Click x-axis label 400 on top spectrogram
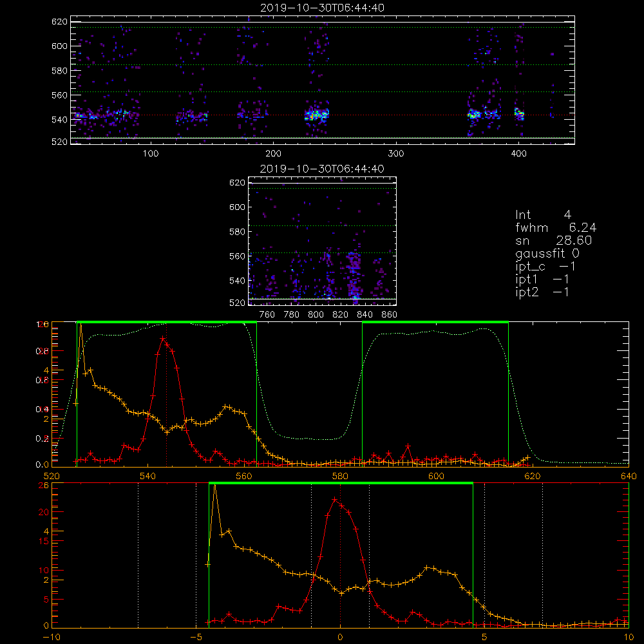Viewport: 644px width, 644px height. coord(518,154)
